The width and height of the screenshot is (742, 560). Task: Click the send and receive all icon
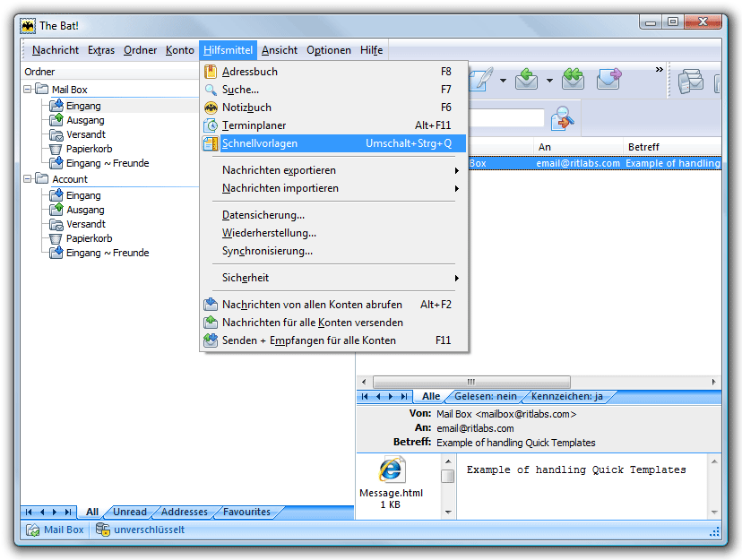point(211,340)
